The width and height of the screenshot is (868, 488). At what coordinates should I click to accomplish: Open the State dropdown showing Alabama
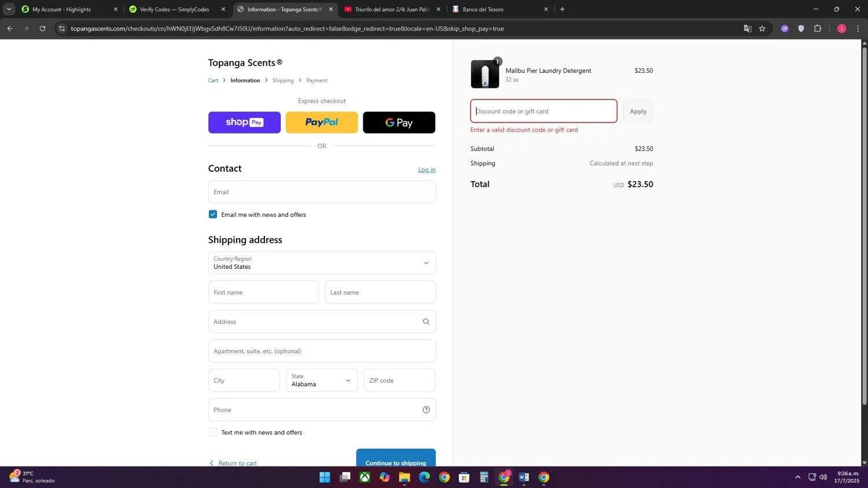(322, 380)
